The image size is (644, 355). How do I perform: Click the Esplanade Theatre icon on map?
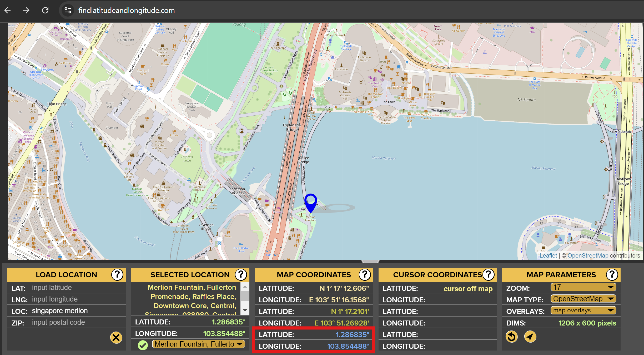(x=364, y=53)
